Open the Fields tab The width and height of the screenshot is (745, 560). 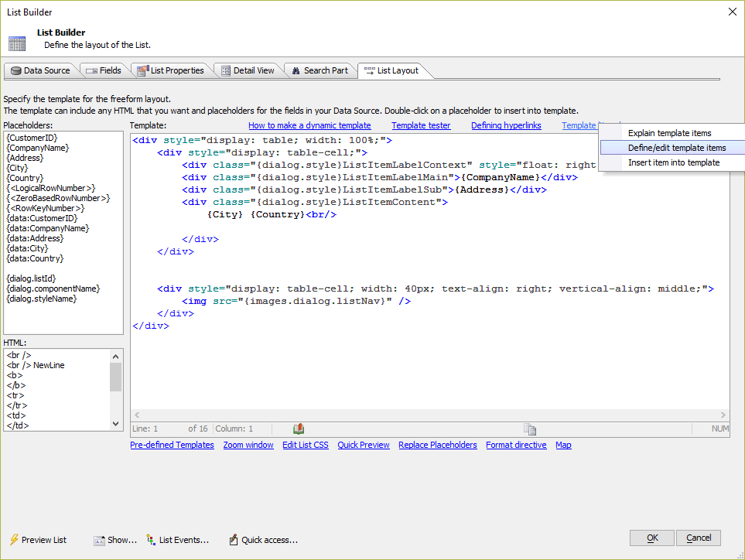click(104, 70)
